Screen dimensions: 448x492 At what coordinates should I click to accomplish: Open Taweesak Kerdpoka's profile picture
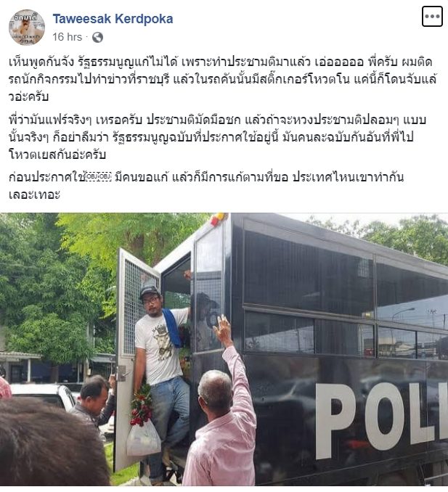[27, 28]
